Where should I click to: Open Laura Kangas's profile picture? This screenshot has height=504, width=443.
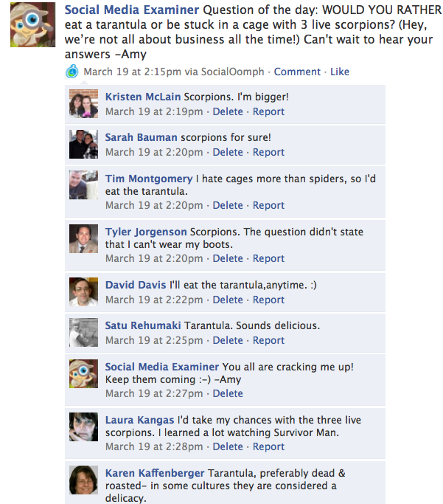click(x=84, y=427)
